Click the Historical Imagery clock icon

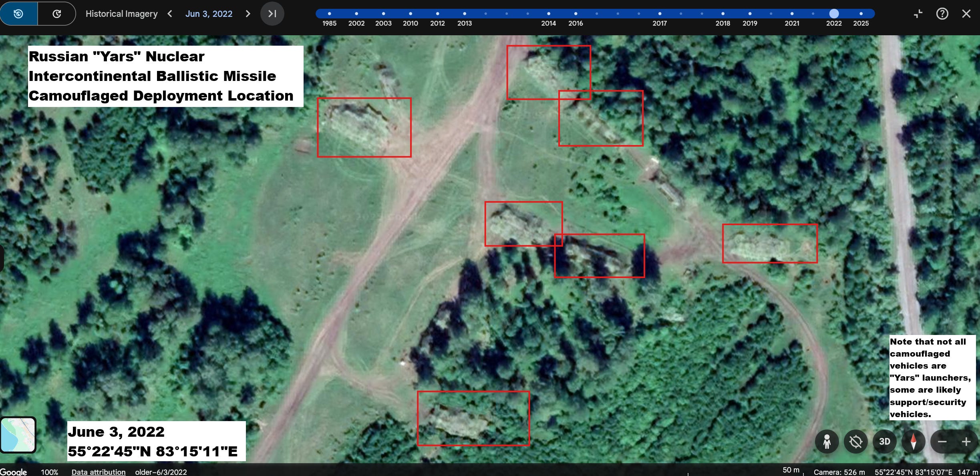coord(18,14)
